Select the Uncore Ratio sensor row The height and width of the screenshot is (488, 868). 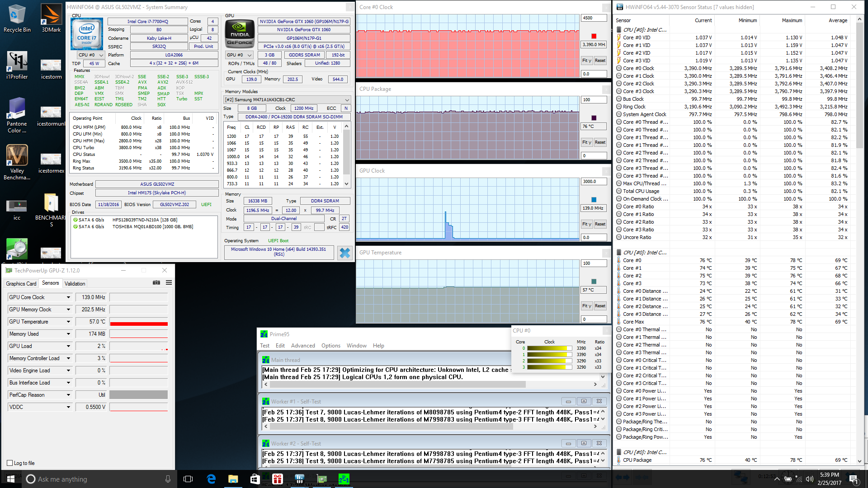[732, 237]
